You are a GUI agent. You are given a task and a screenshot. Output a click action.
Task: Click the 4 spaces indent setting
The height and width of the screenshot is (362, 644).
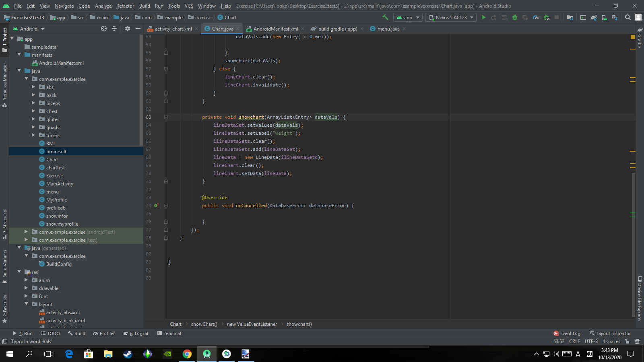coord(611,341)
